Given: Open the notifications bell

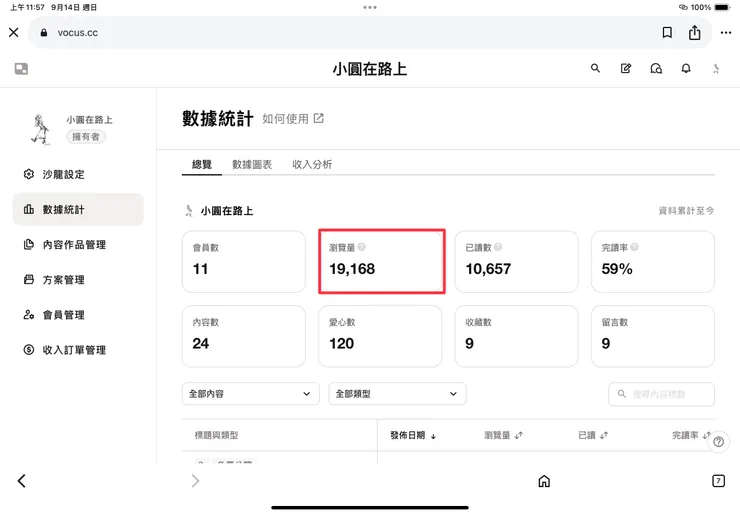Looking at the screenshot, I should point(686,68).
